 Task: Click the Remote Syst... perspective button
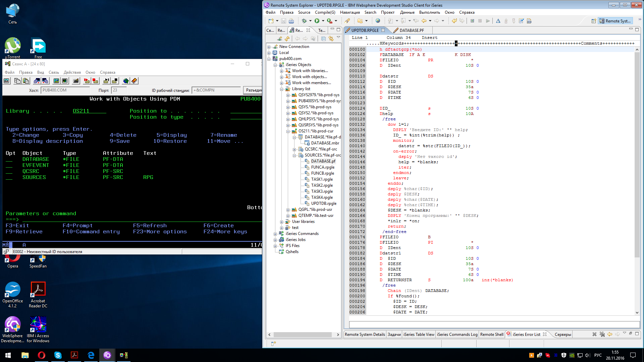pos(615,21)
